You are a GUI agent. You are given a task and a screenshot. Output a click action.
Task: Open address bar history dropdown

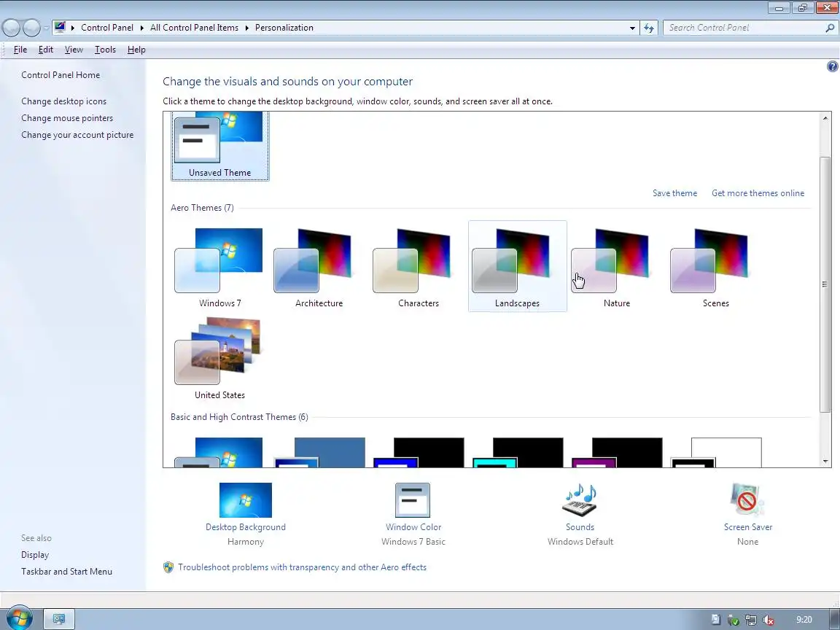click(x=632, y=28)
